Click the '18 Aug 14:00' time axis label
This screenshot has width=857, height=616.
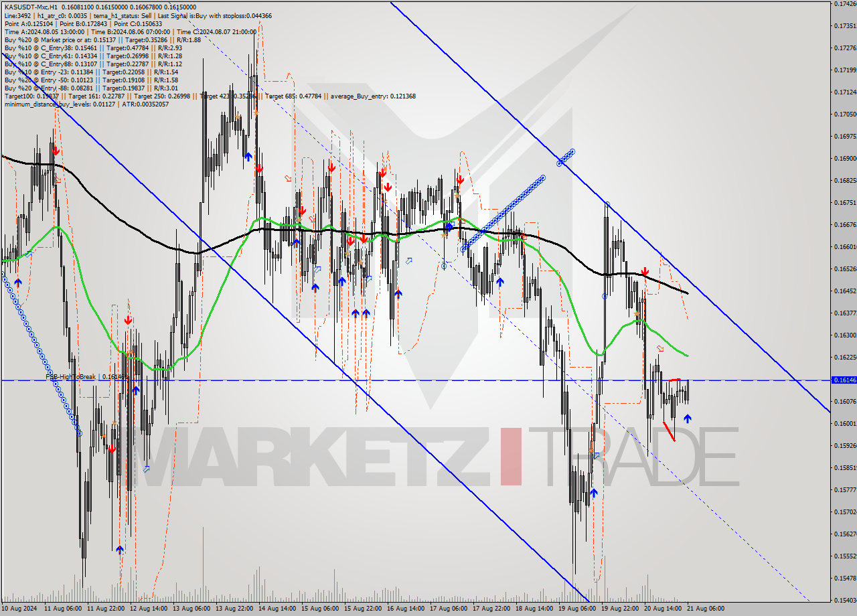tap(534, 609)
